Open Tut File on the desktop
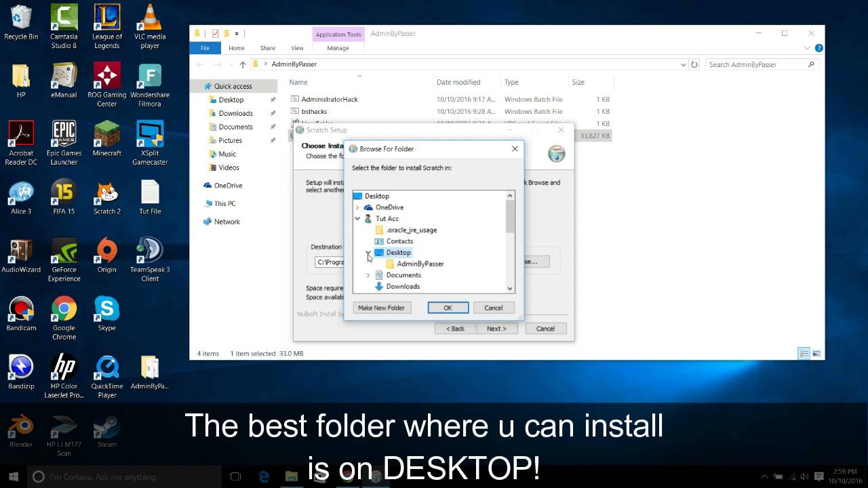 click(150, 197)
